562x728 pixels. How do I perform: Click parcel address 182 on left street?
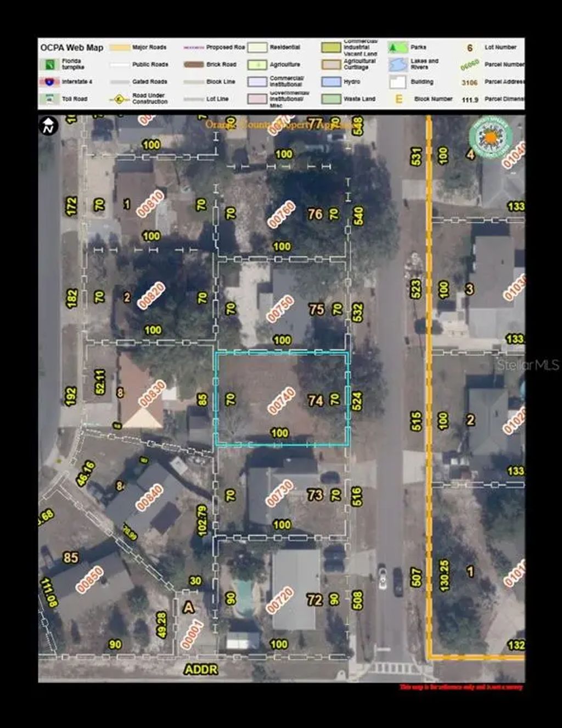[x=71, y=299]
